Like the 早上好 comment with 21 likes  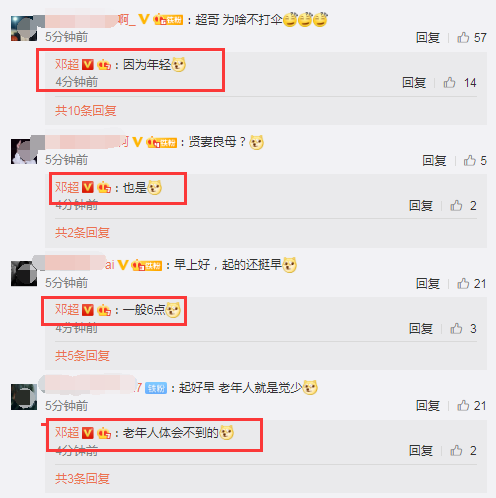[463, 283]
